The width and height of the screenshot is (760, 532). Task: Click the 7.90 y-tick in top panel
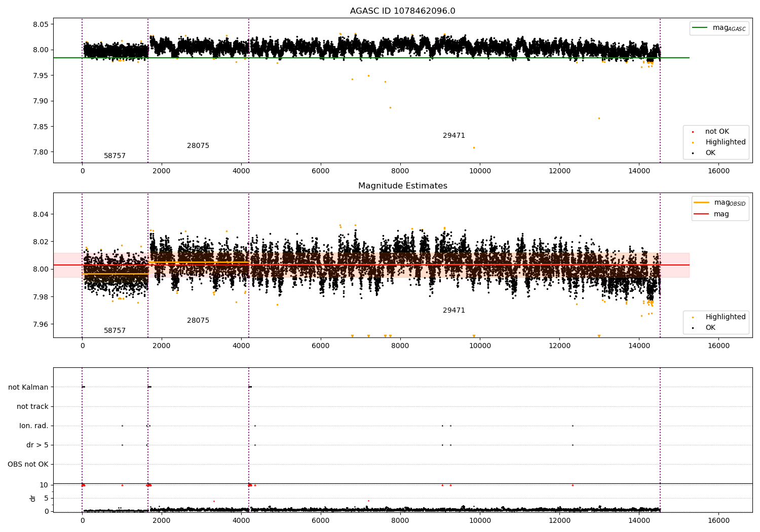[41, 101]
